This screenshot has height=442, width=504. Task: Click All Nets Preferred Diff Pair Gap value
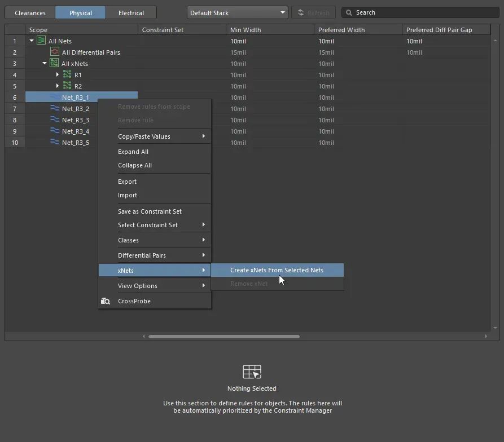[414, 41]
